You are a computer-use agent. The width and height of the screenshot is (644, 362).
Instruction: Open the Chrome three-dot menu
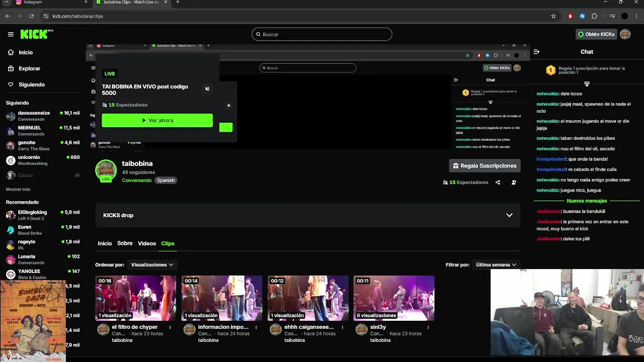636,16
